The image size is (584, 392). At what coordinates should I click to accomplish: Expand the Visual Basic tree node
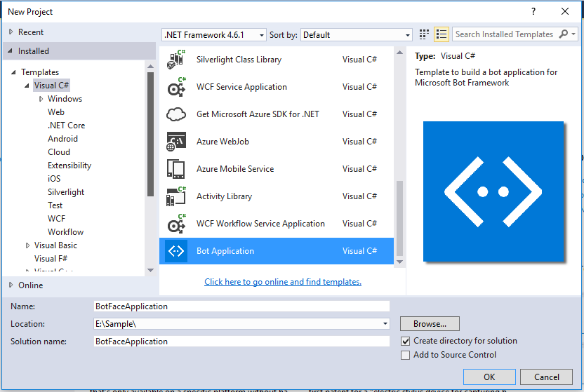coord(27,245)
